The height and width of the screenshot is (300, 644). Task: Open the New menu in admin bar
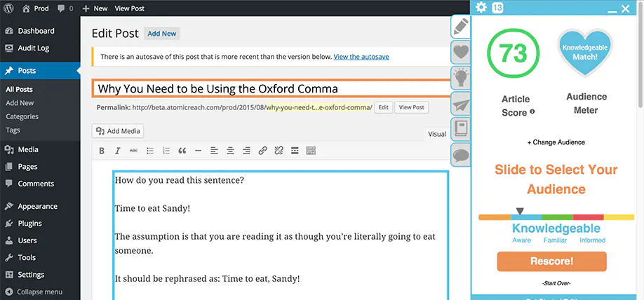95,8
